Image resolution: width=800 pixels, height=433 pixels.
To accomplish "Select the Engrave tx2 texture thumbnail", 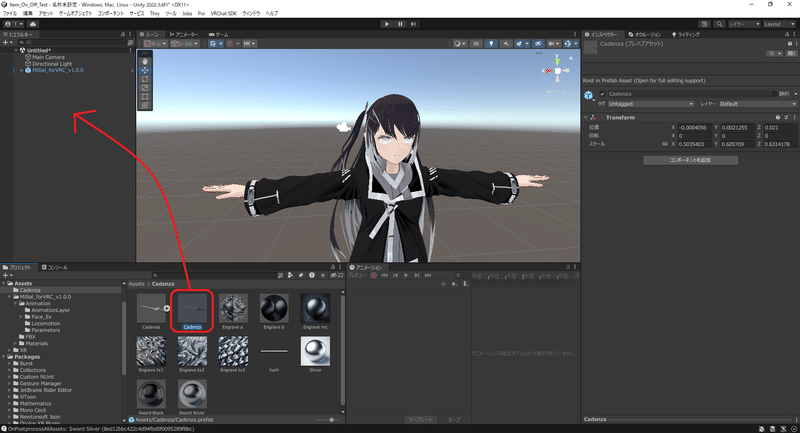I will pos(192,351).
